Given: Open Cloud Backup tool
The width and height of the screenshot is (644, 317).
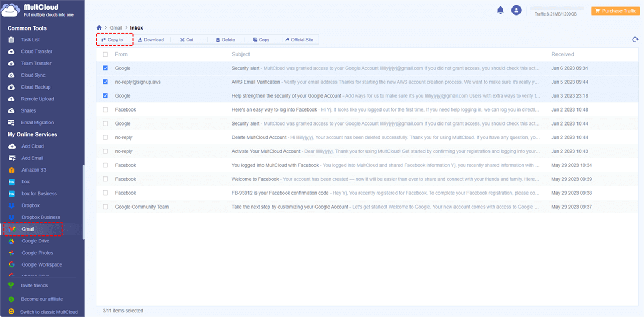Looking at the screenshot, I should point(35,87).
